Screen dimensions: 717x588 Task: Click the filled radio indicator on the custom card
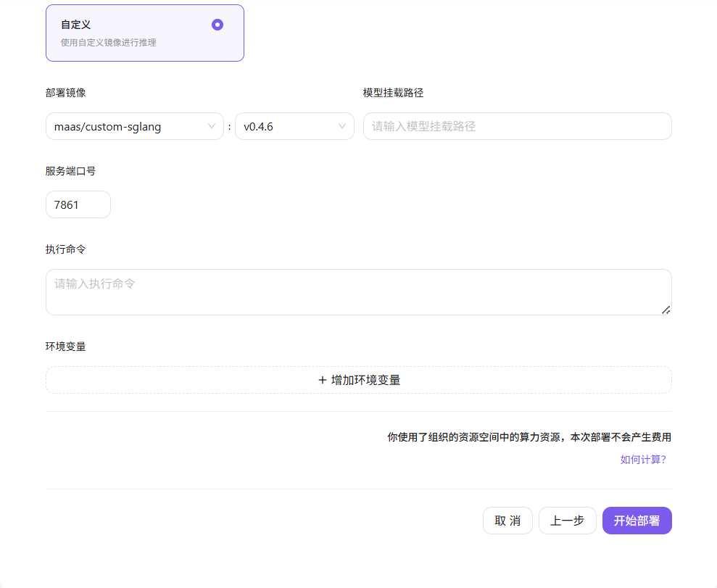217,24
